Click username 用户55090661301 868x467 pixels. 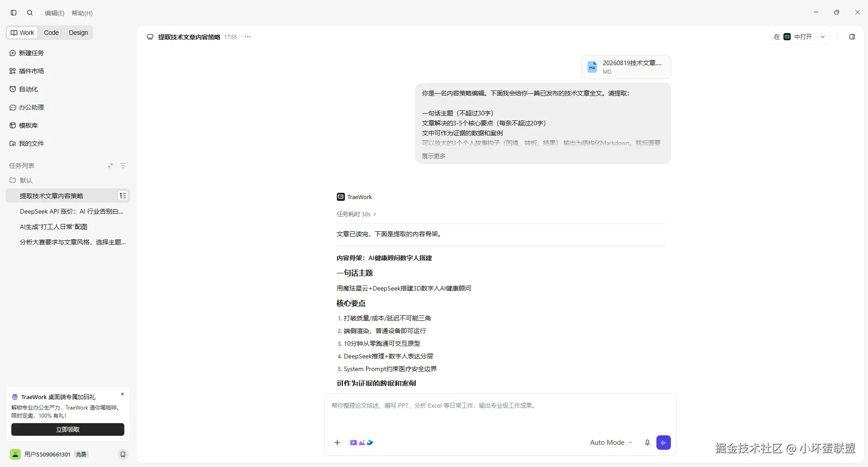[47, 454]
